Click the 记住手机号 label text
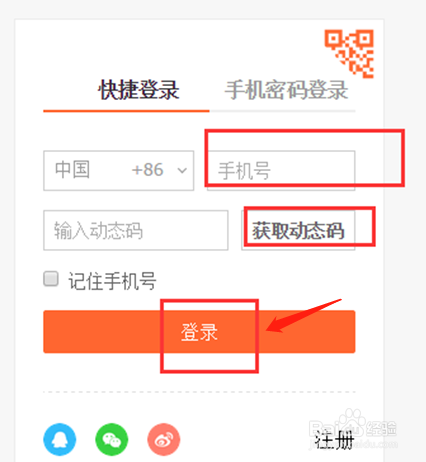The height and width of the screenshot is (462, 426). tap(112, 281)
